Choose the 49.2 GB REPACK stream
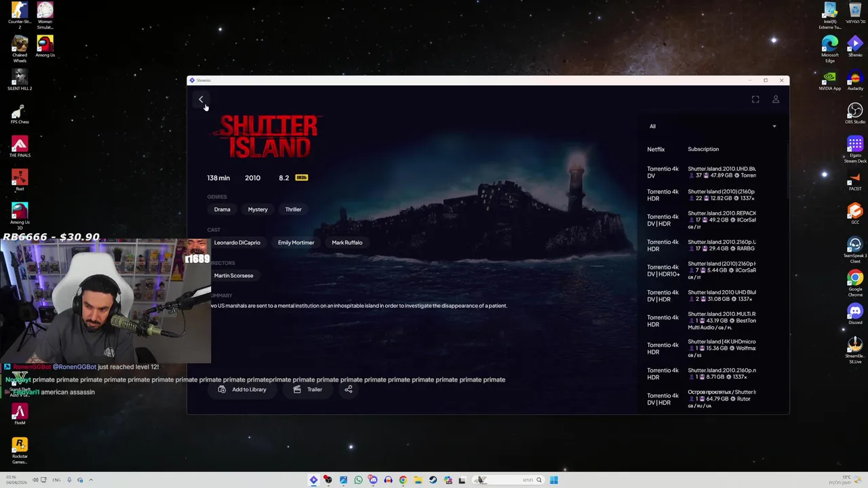868x488 pixels. click(x=712, y=220)
